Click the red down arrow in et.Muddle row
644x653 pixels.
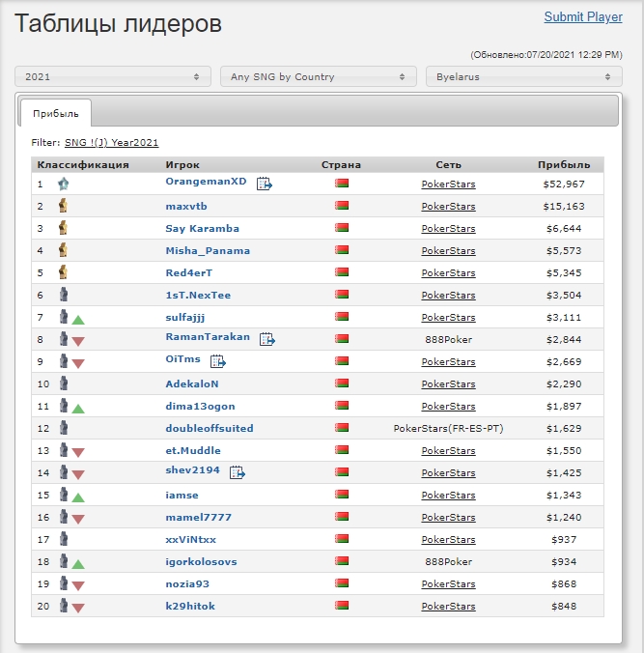click(78, 452)
